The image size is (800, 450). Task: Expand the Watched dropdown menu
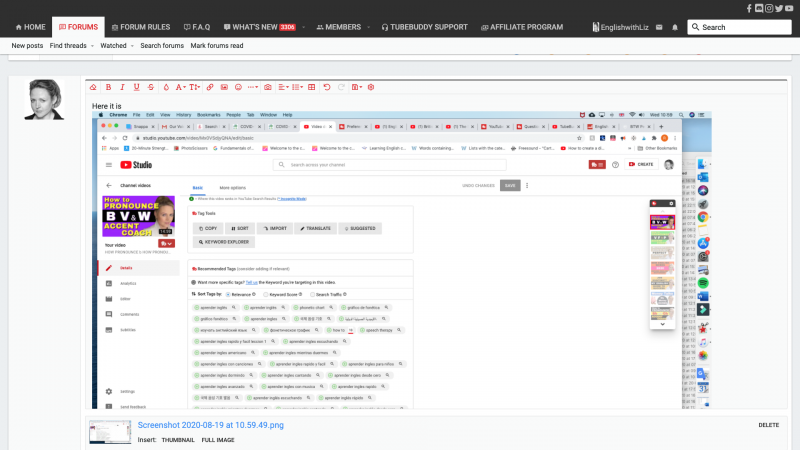116,46
